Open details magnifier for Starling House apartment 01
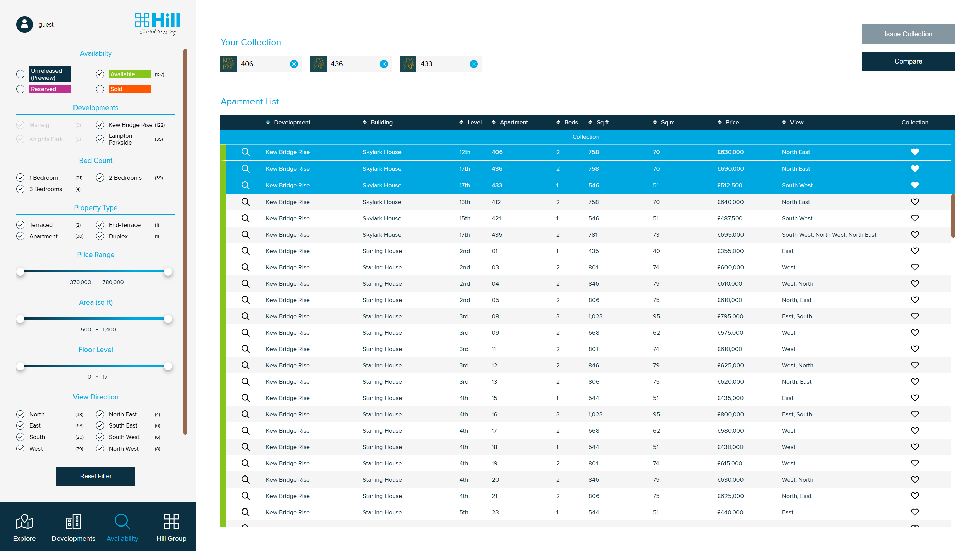The image size is (980, 551). tap(245, 251)
